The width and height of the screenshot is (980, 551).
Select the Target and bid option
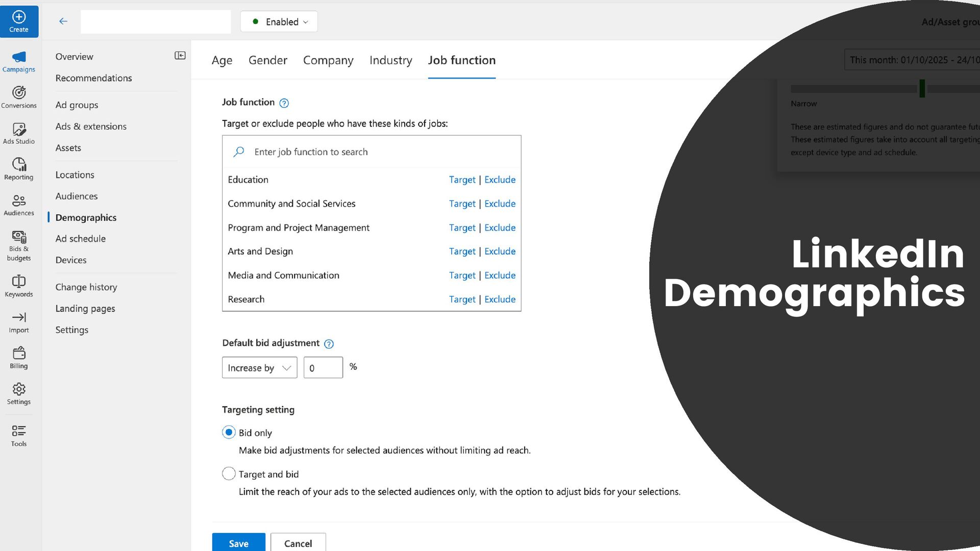[229, 473]
